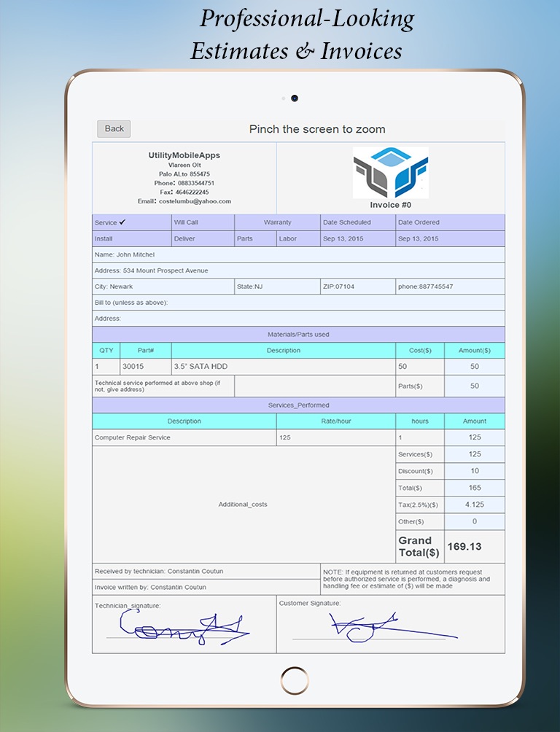The image size is (560, 732).
Task: Click the 'Part#' column header
Action: pos(146,350)
